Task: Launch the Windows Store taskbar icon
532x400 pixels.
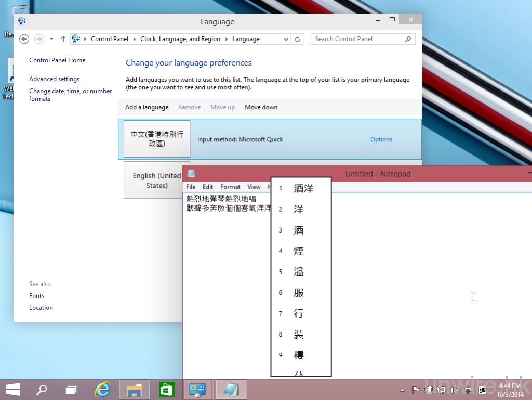Action: point(166,389)
